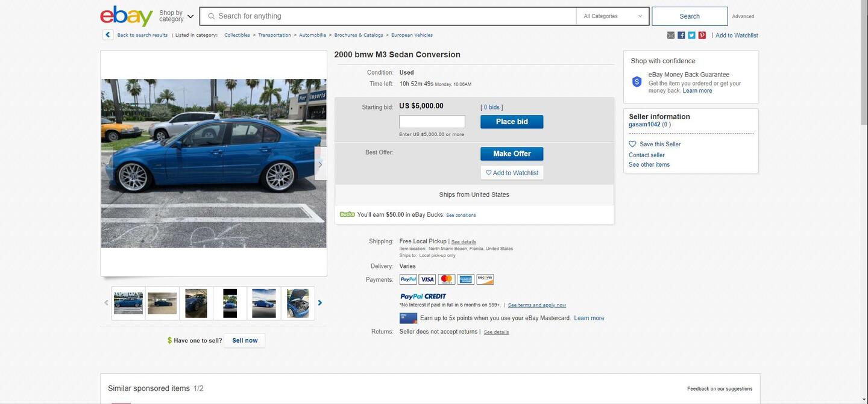The image size is (868, 404).
Task: Click the heart Add to Watchlist button
Action: tap(512, 173)
